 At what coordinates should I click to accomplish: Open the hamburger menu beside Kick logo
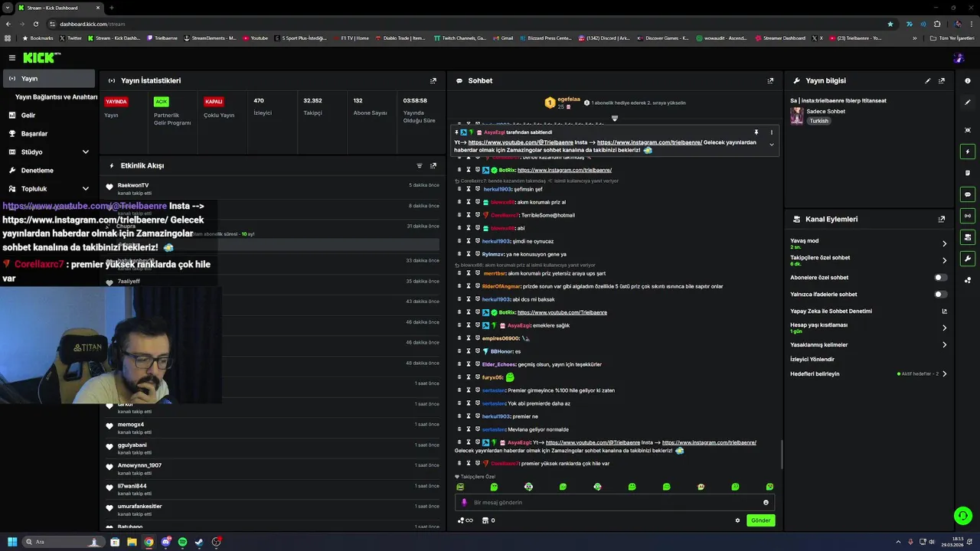point(11,57)
